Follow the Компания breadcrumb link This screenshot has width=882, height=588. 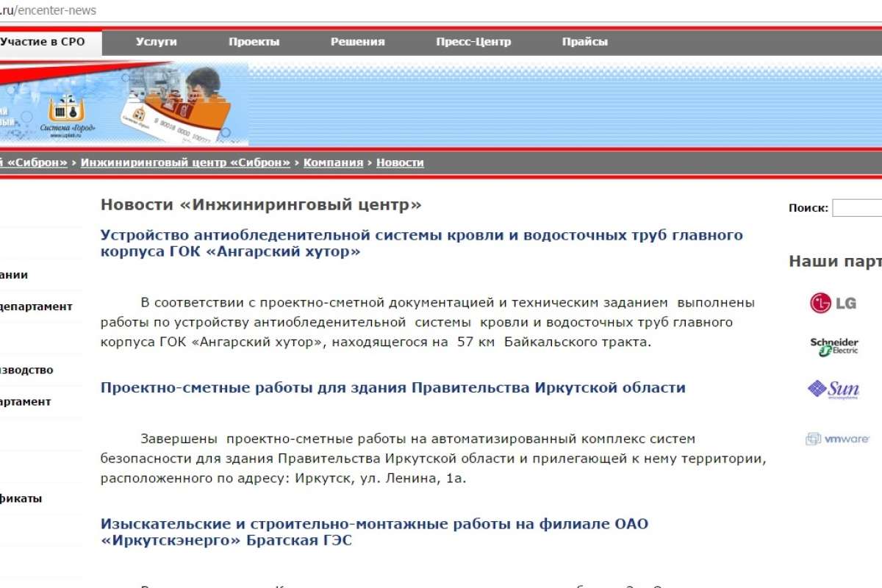point(333,162)
